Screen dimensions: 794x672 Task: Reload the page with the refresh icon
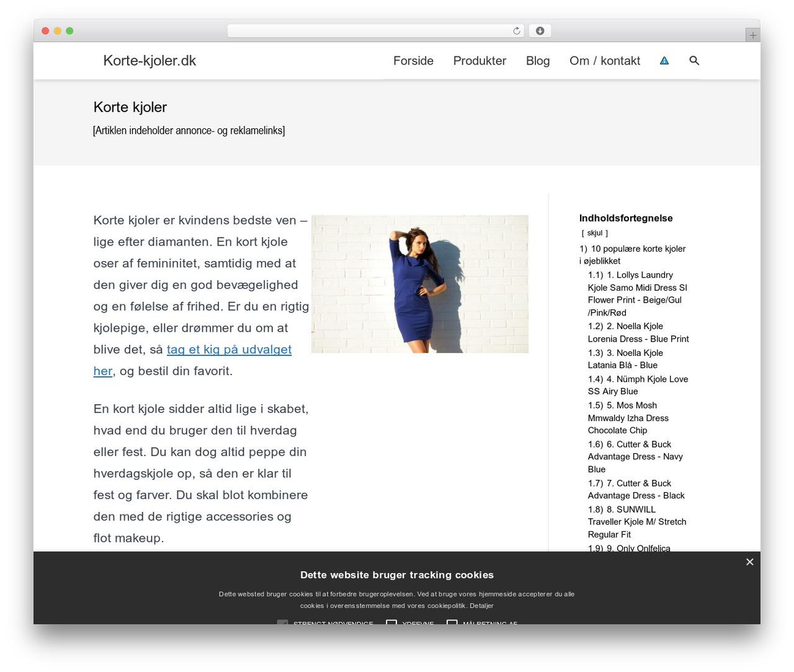pos(516,31)
